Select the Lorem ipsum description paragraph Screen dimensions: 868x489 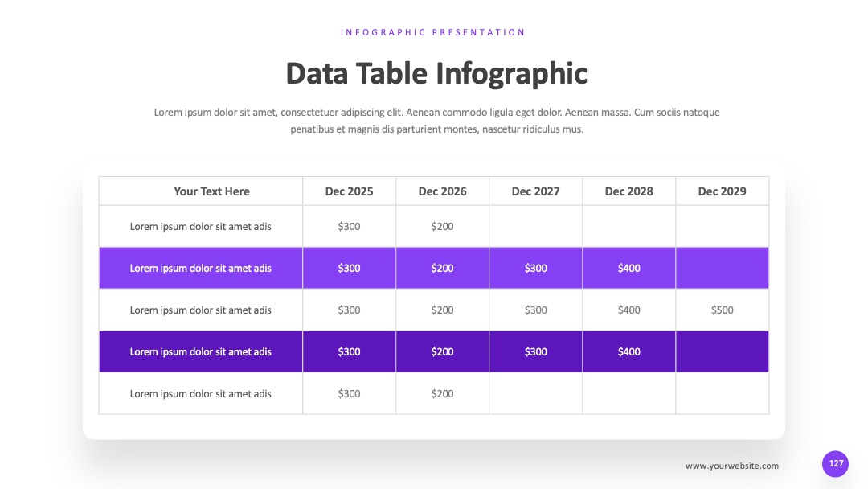click(x=436, y=121)
